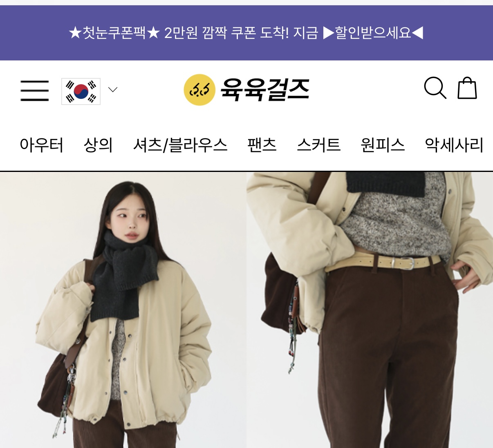493x448 pixels.
Task: Open the 팬츠 category
Action: 262,145
